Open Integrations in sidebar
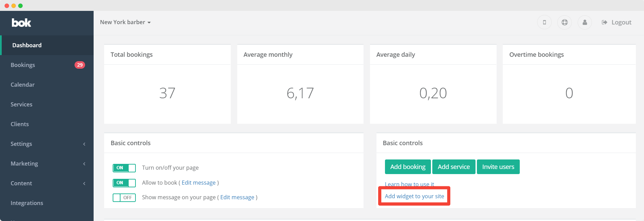This screenshot has height=221, width=644. coord(47,203)
